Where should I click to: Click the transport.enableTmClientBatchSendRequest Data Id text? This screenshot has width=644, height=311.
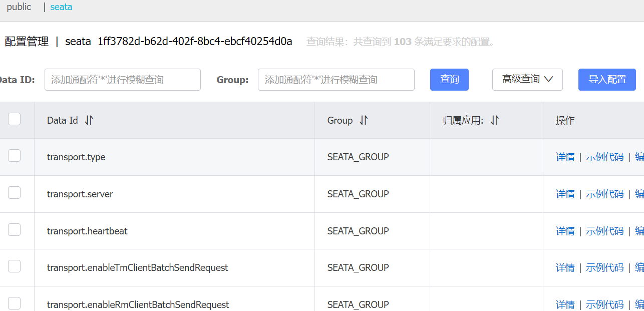[138, 268]
